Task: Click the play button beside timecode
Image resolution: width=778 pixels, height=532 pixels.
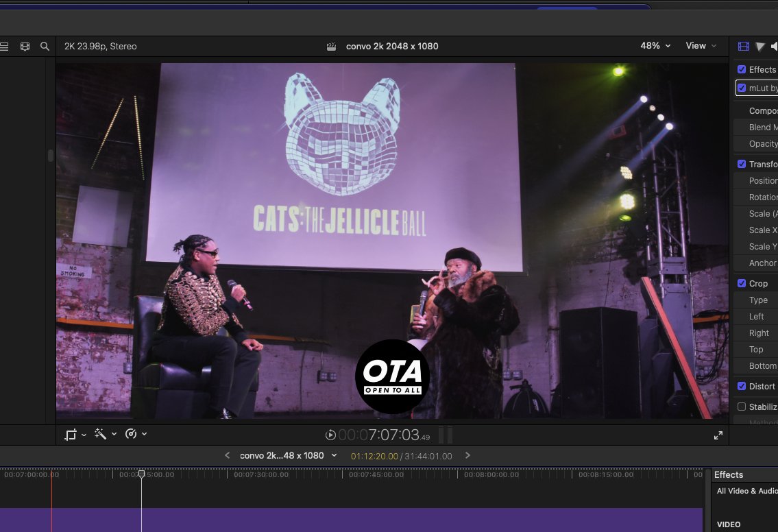Action: (330, 435)
